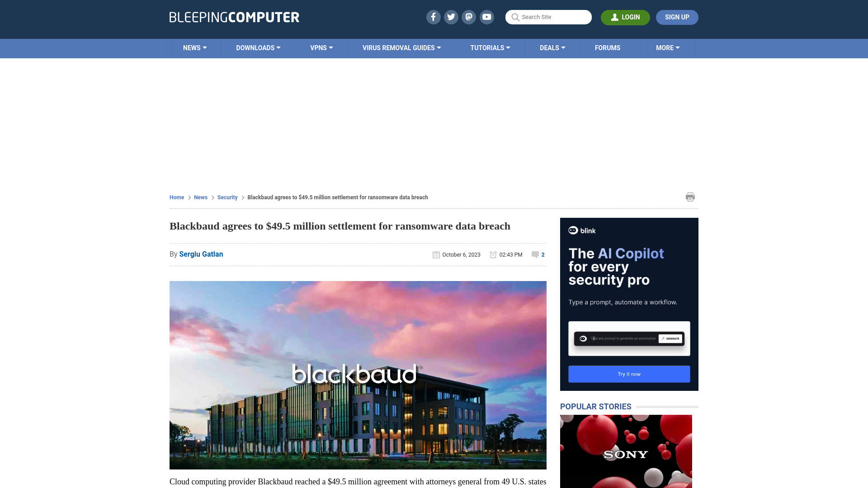Click the search magnifier icon
The image size is (868, 488).
tap(515, 17)
